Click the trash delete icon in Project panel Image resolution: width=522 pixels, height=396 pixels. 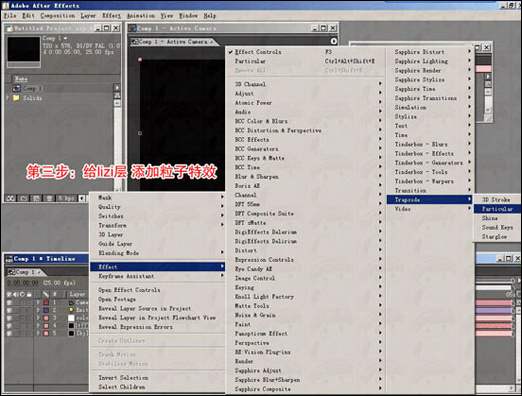pyautogui.click(x=49, y=198)
